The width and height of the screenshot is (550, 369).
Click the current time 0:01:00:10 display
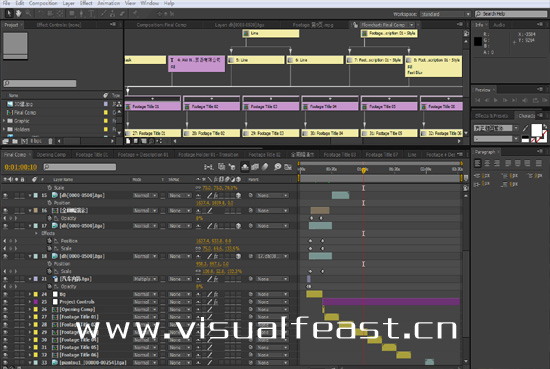point(21,167)
